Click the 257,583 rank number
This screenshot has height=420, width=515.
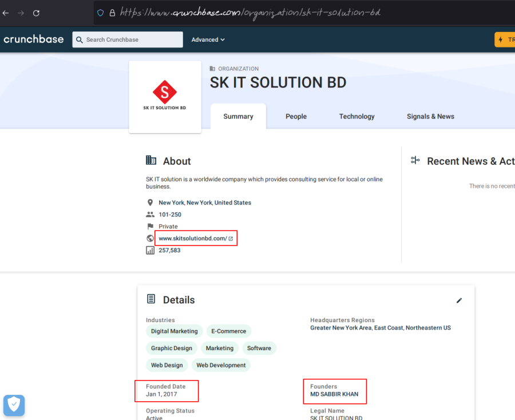[x=169, y=250]
